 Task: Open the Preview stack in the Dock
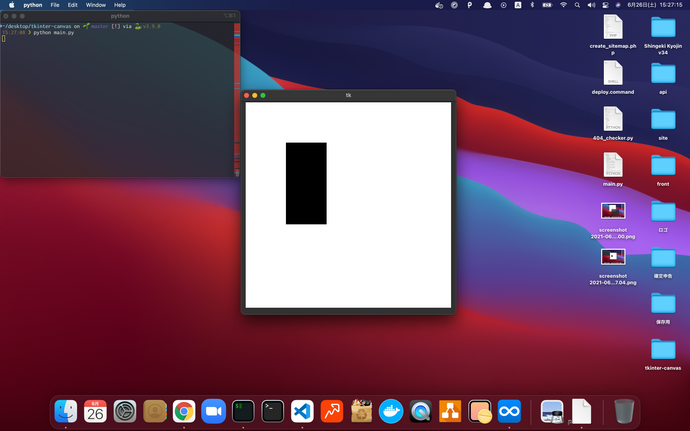pyautogui.click(x=552, y=411)
